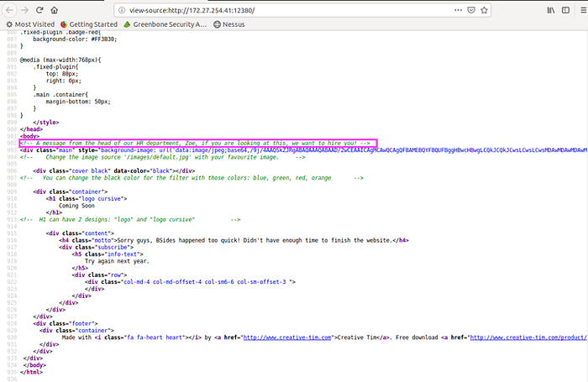Go to the Home page icon
The width and height of the screenshot is (588, 382).
pos(55,10)
